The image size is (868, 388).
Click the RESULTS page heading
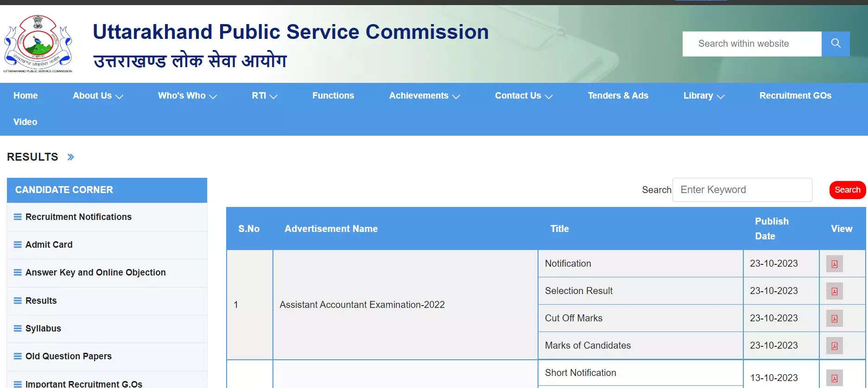click(x=32, y=157)
